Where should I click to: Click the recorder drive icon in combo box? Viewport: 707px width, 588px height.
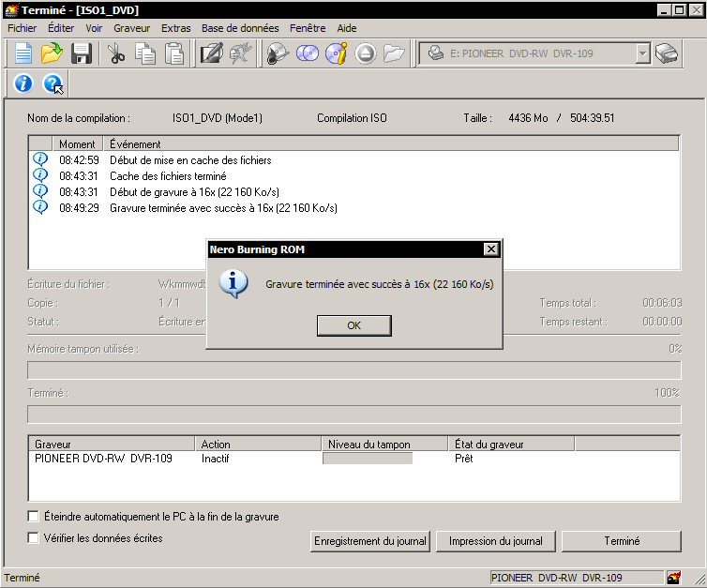click(x=435, y=53)
